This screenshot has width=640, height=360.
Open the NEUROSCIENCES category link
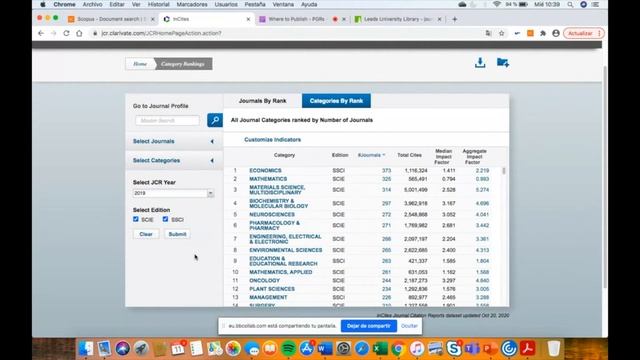tap(272, 214)
